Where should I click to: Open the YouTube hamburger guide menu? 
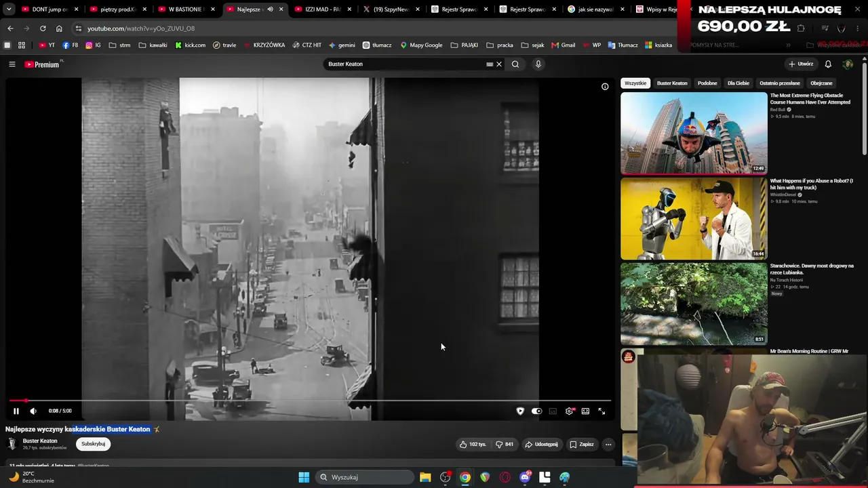pos(12,64)
